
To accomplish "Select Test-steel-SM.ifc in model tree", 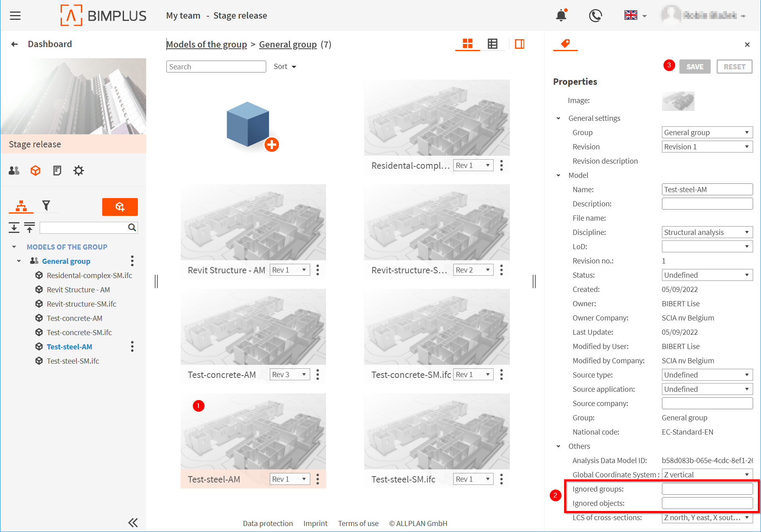I will coord(73,361).
